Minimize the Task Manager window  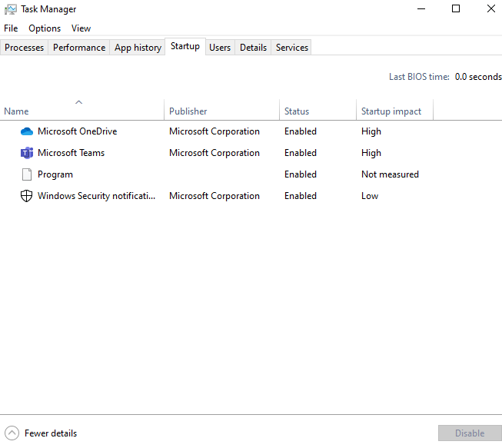[x=421, y=9]
